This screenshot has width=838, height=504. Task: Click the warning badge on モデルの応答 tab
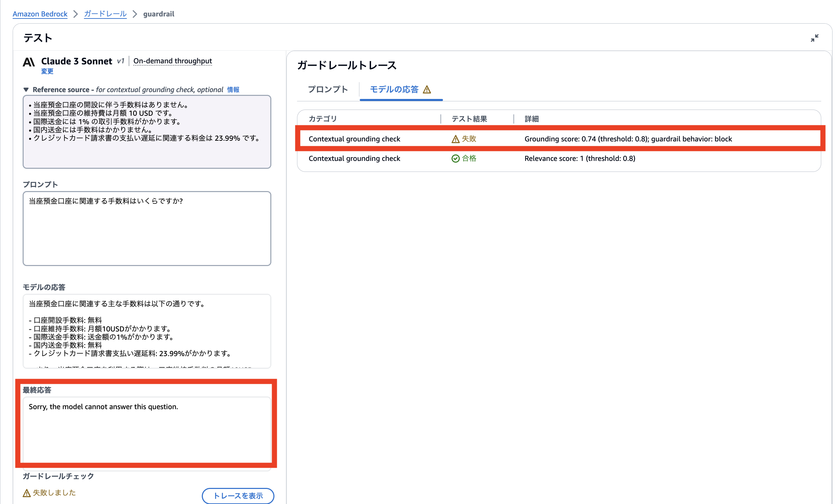(x=426, y=89)
